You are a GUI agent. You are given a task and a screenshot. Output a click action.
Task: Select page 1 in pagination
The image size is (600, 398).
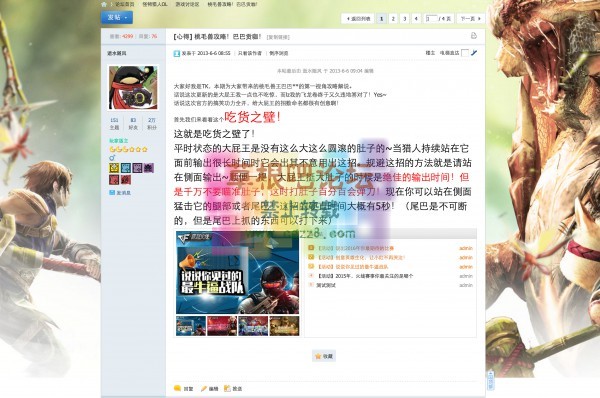click(382, 18)
